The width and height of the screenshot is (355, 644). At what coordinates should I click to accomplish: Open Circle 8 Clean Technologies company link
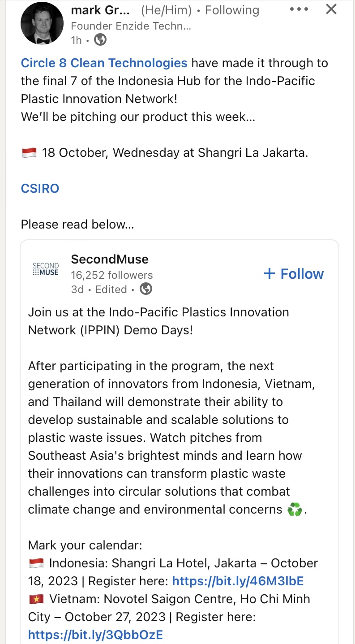point(104,63)
